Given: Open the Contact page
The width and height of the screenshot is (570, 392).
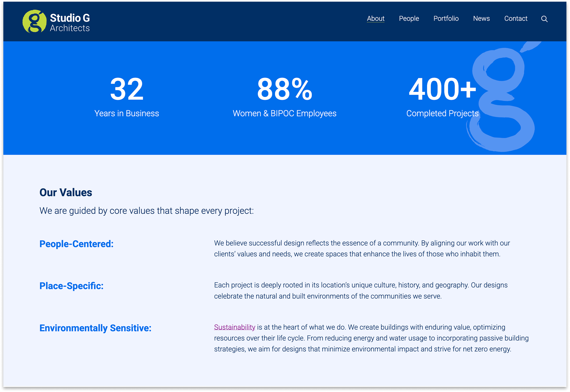Looking at the screenshot, I should [516, 18].
